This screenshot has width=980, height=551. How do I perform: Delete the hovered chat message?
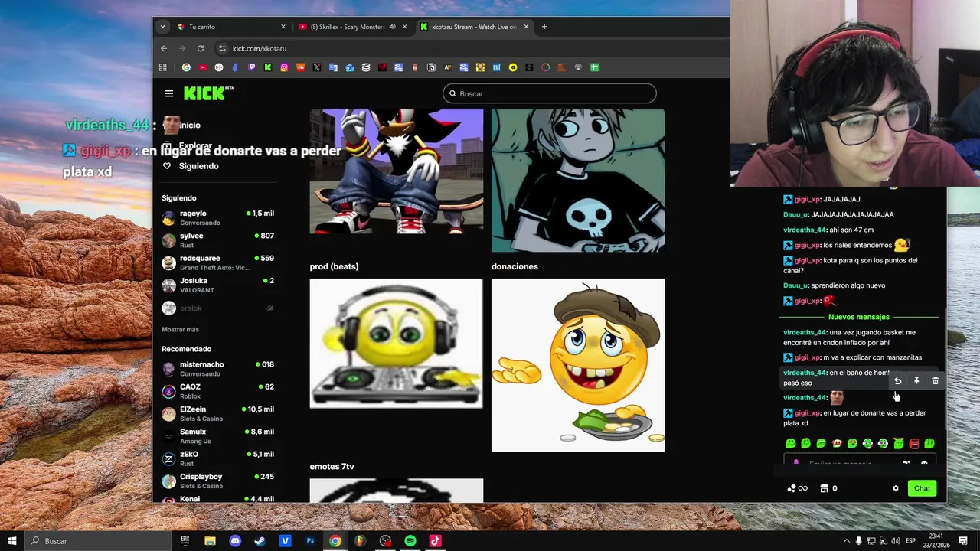tap(935, 381)
